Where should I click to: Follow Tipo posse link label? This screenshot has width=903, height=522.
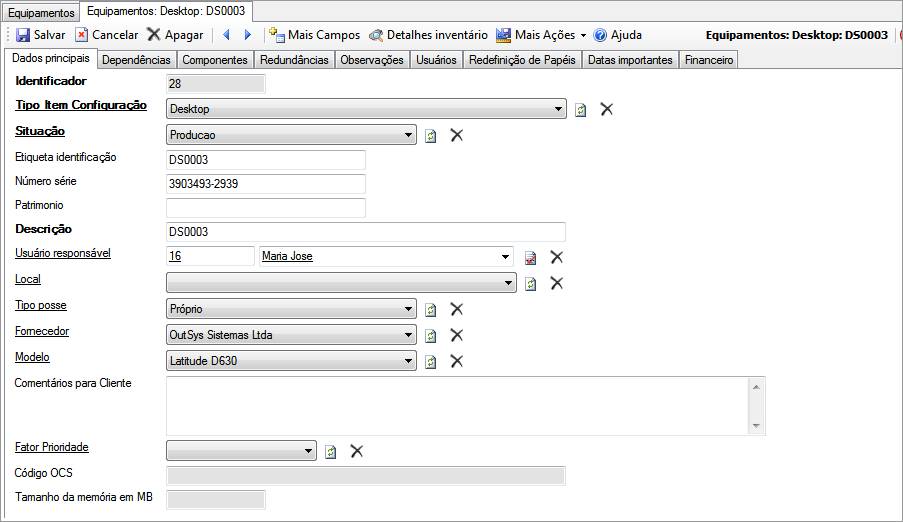pyautogui.click(x=41, y=305)
